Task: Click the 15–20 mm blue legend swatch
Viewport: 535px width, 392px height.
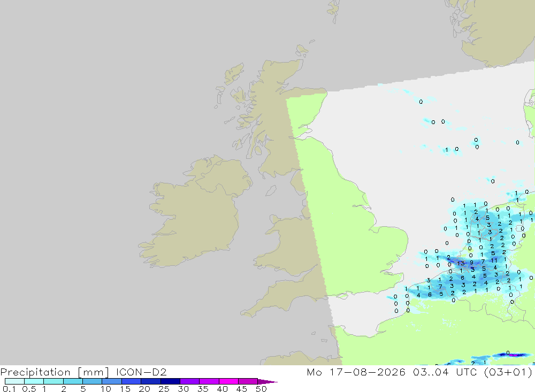Action: click(x=132, y=381)
